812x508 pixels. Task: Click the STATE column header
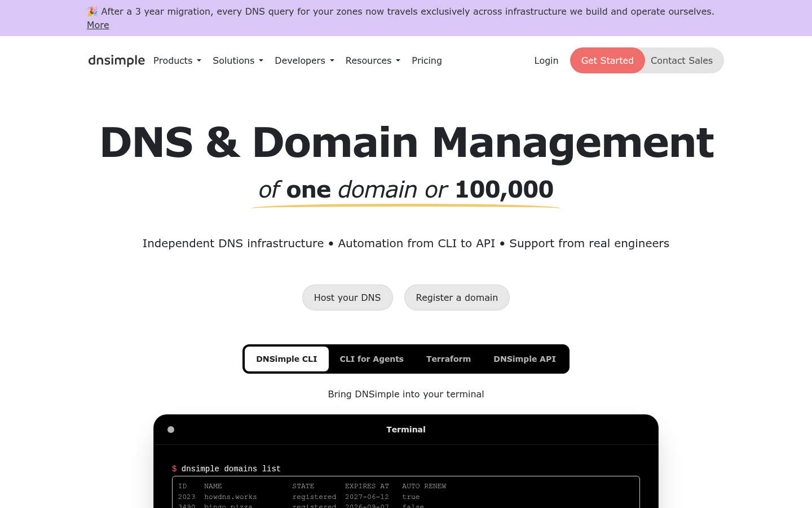[x=303, y=486]
